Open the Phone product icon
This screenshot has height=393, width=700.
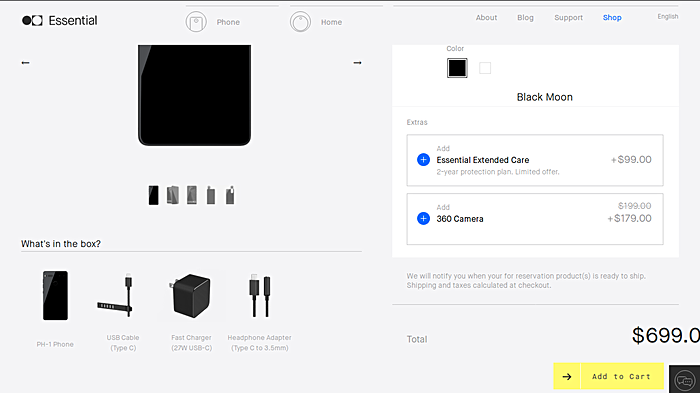click(x=196, y=22)
